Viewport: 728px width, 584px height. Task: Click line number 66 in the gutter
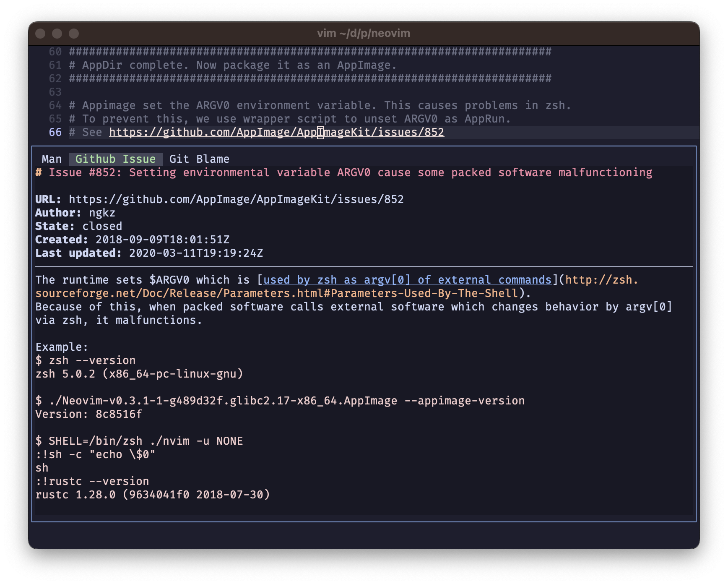coord(55,132)
